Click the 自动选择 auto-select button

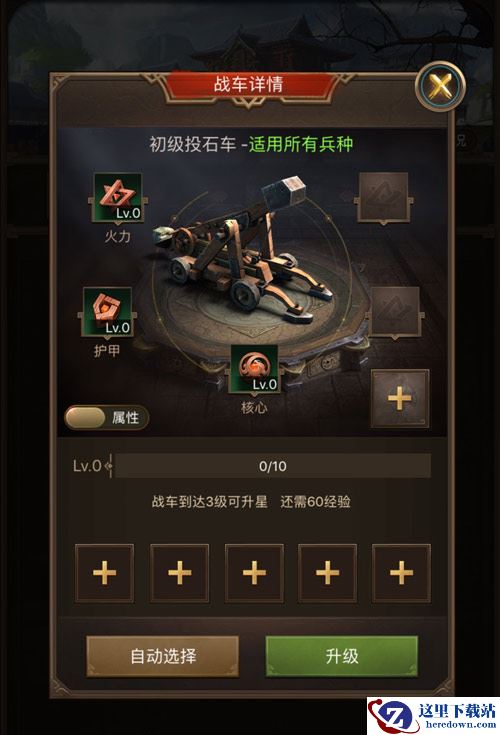click(x=163, y=656)
